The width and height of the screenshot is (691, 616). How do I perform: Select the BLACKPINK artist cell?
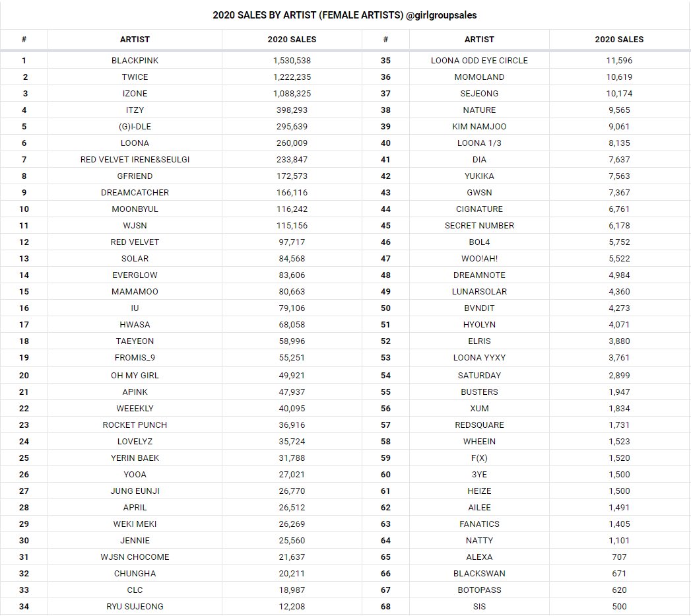tap(135, 61)
